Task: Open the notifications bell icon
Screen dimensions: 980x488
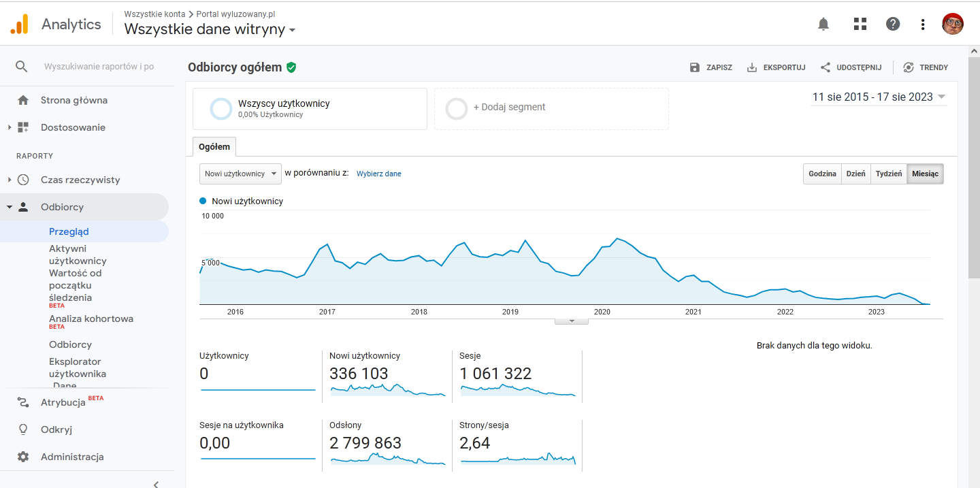Action: pyautogui.click(x=823, y=25)
